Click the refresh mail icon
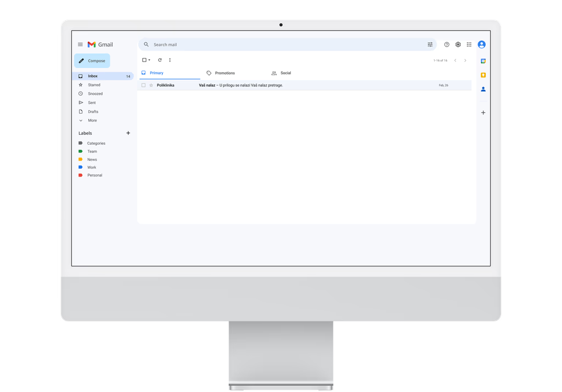Image resolution: width=562 pixels, height=392 pixels. point(160,60)
